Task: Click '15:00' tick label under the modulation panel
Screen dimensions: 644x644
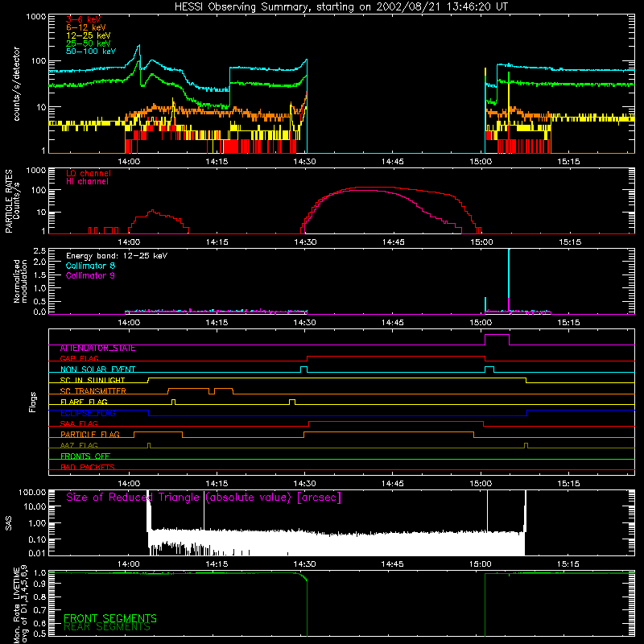Action: pyautogui.click(x=481, y=323)
